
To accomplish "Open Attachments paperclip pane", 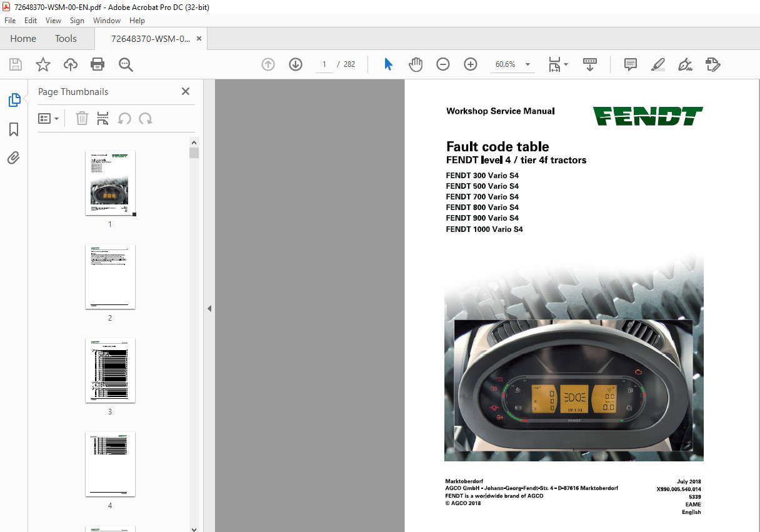I will [x=14, y=158].
